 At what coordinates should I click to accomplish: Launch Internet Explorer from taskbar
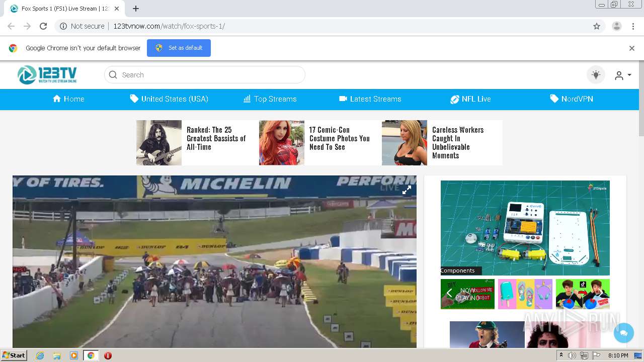[40, 355]
